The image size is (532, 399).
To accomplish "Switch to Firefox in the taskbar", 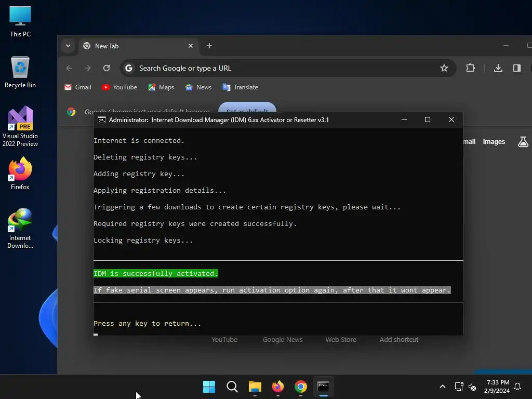I will pyautogui.click(x=278, y=387).
